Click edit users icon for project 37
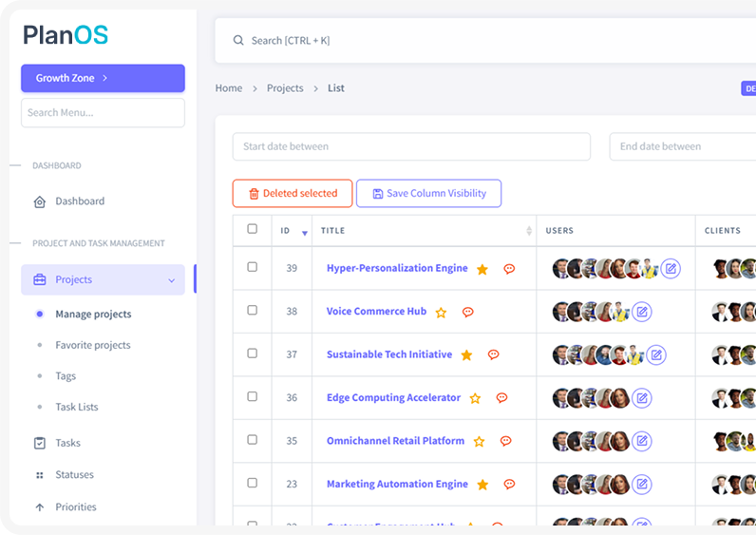The height and width of the screenshot is (535, 756). (655, 355)
